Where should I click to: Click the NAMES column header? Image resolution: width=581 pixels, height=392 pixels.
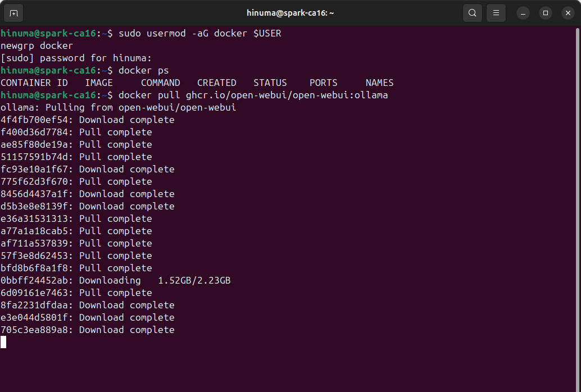pyautogui.click(x=379, y=83)
